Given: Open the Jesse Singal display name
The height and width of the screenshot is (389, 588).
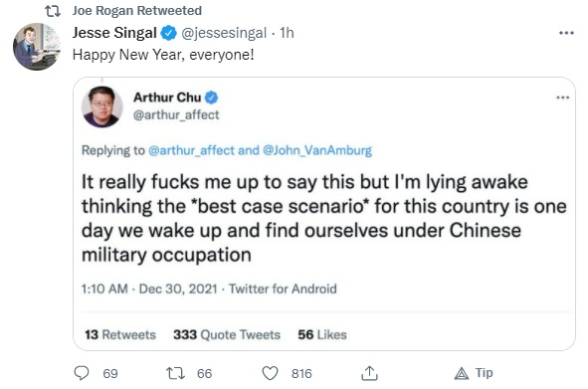Looking at the screenshot, I should [114, 33].
